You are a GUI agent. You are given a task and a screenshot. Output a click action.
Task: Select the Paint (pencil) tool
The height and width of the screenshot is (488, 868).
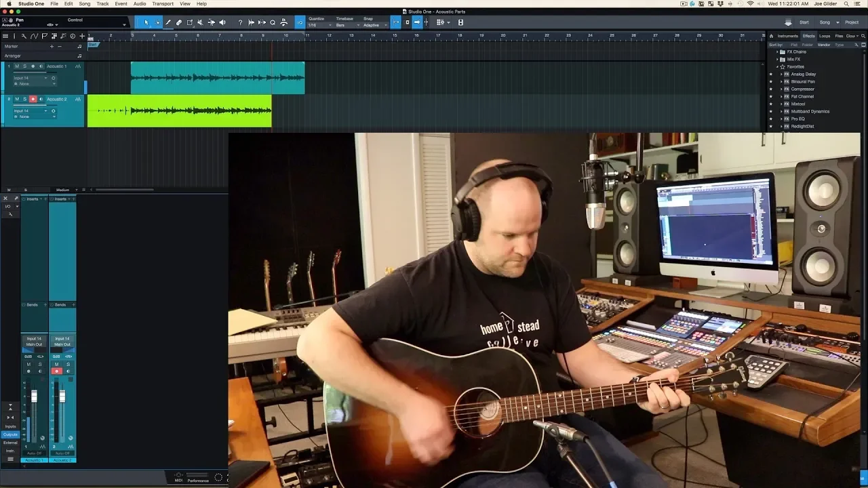168,22
